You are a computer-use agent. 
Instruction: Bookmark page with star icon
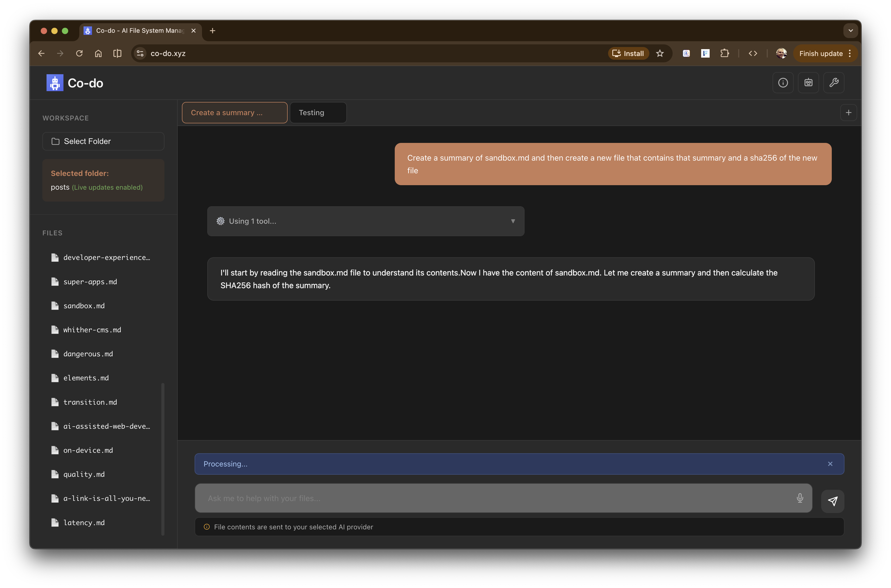660,53
